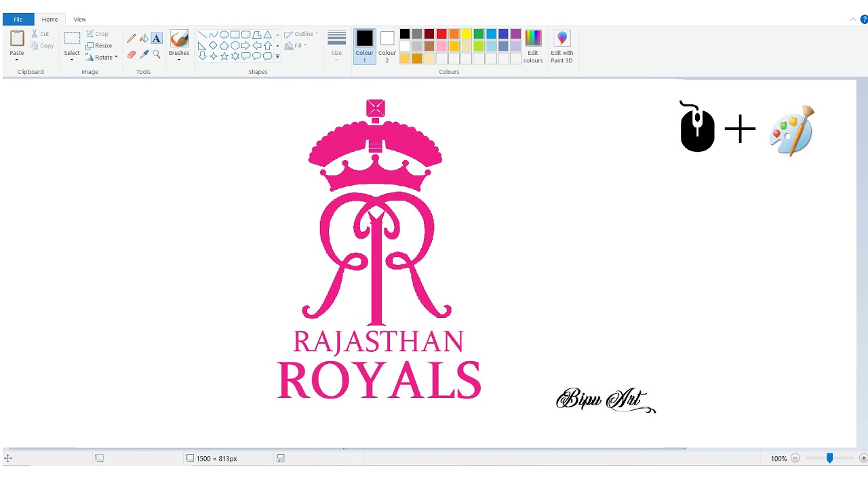Choose the Diamond shape
The image size is (868, 488).
point(213,45)
